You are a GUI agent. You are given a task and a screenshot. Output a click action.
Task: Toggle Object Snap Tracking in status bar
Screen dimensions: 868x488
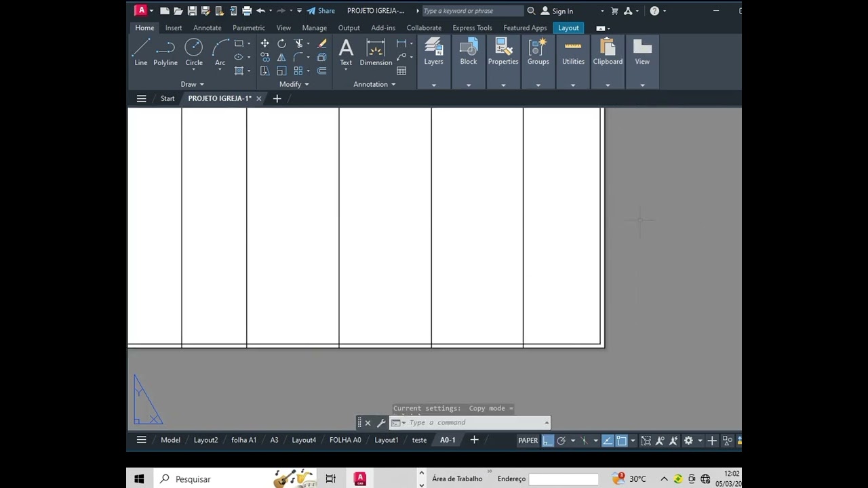[608, 441]
